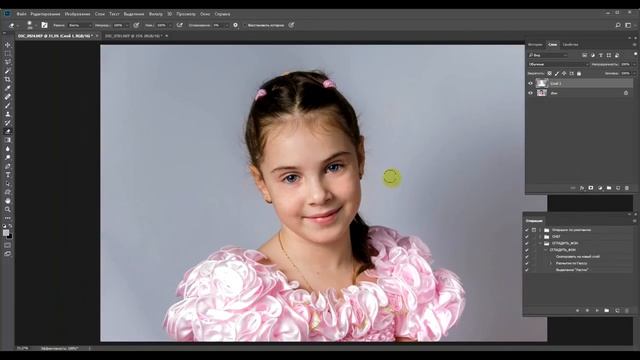Toggle dialog box for default actions set

click(x=533, y=230)
